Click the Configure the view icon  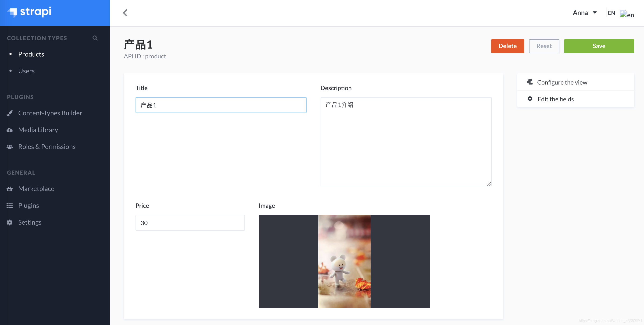[x=530, y=82]
